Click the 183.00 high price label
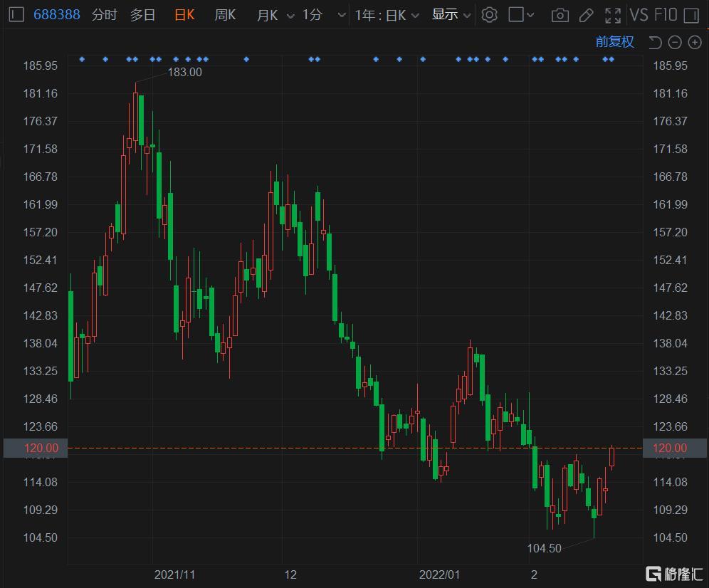 pos(184,72)
